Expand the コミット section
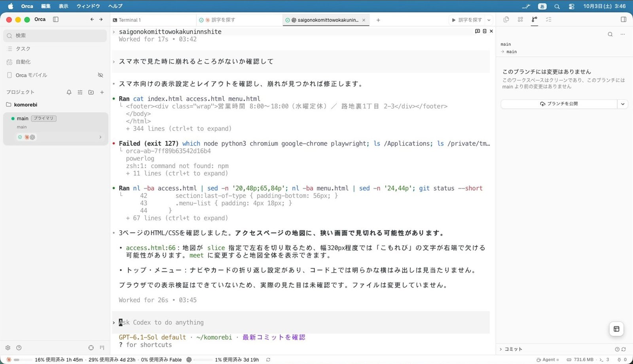Screen dimensions: 633x364 tap(511, 349)
